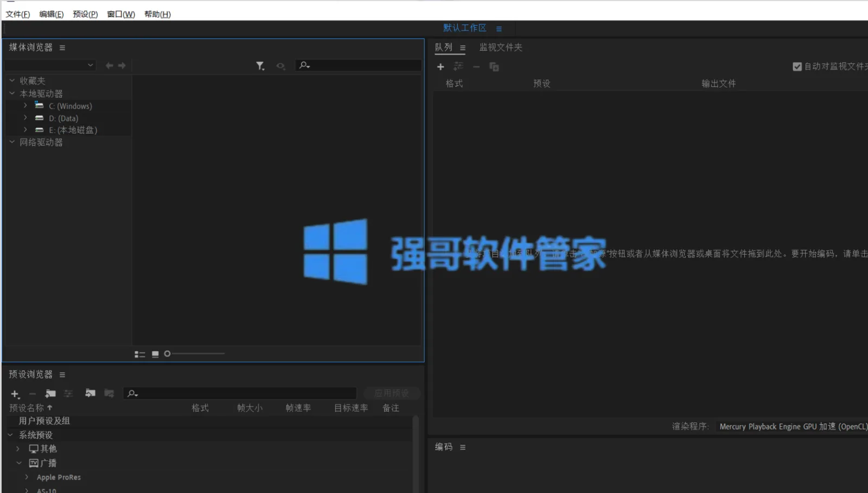868x493 pixels.
Task: Click the 广播 TV icon
Action: tap(34, 463)
